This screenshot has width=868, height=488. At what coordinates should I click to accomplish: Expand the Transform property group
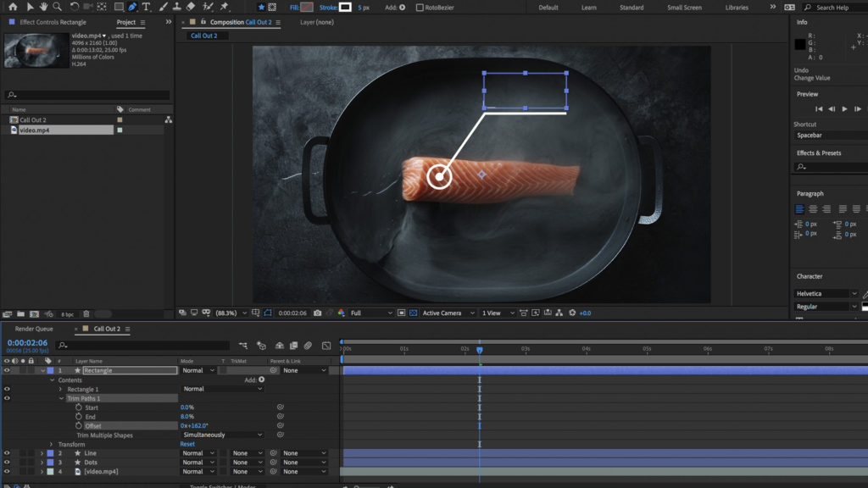pos(51,444)
